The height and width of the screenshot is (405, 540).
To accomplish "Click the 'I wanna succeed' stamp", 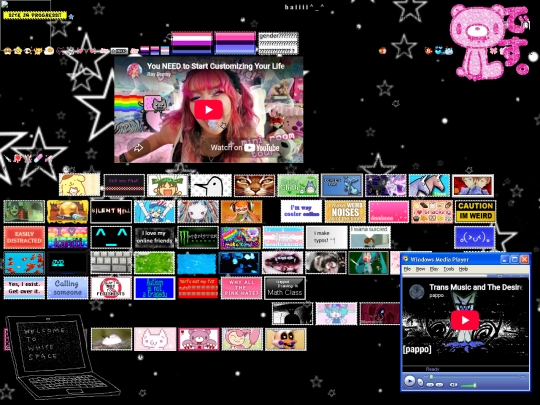I will click(x=370, y=237).
